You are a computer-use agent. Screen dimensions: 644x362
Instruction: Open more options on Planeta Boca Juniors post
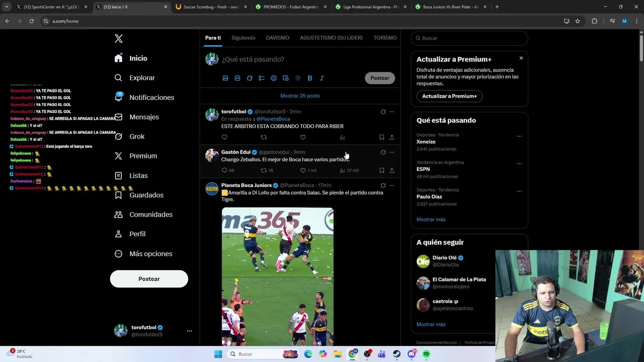point(392,186)
